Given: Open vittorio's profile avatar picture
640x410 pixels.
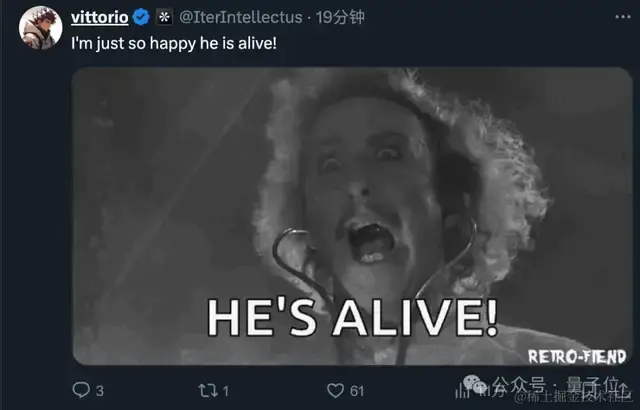Looking at the screenshot, I should [40, 28].
